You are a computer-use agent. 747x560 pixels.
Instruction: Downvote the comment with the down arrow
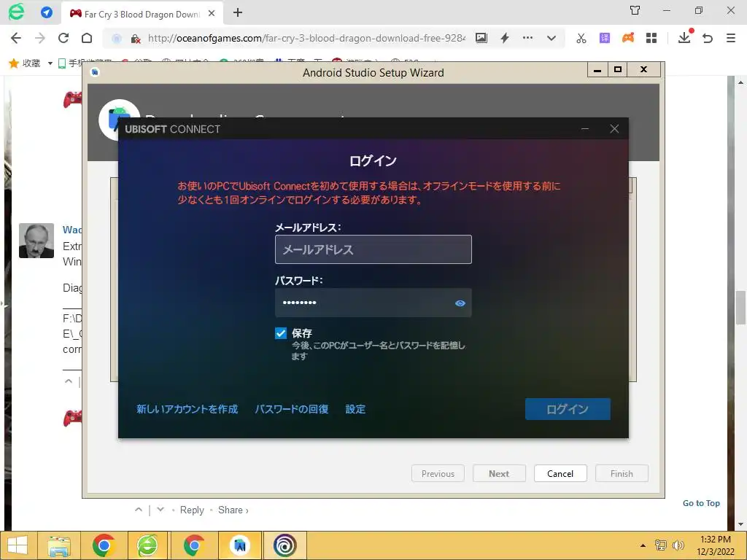[x=160, y=510]
